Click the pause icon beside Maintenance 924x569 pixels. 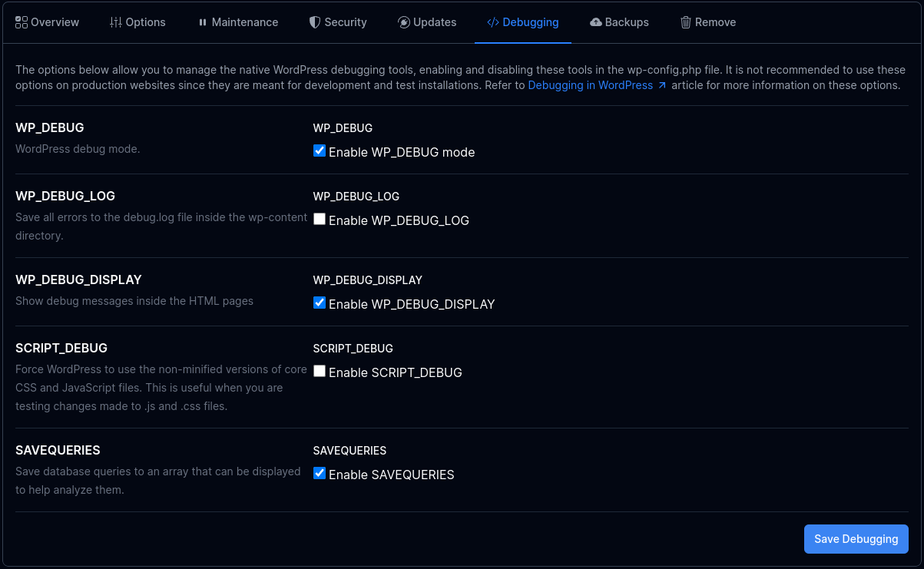(x=204, y=22)
